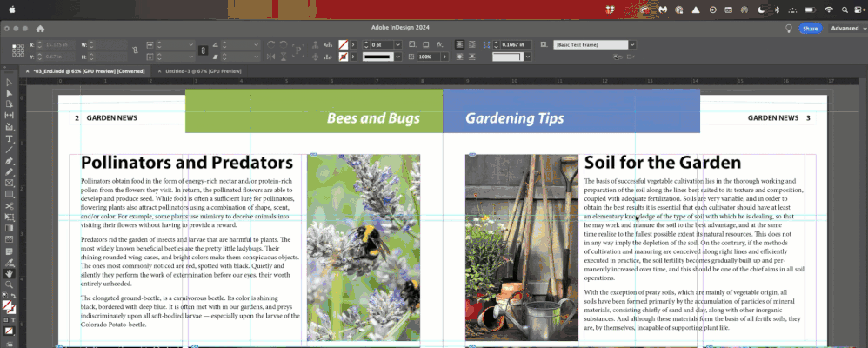Select the Note tool

pyautogui.click(x=9, y=251)
